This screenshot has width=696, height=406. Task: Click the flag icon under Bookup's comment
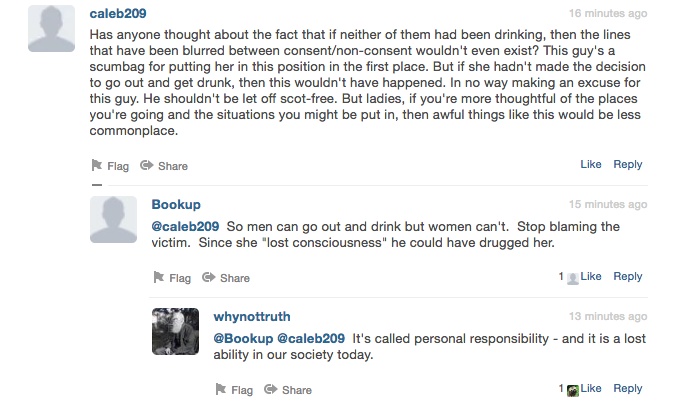(x=158, y=277)
